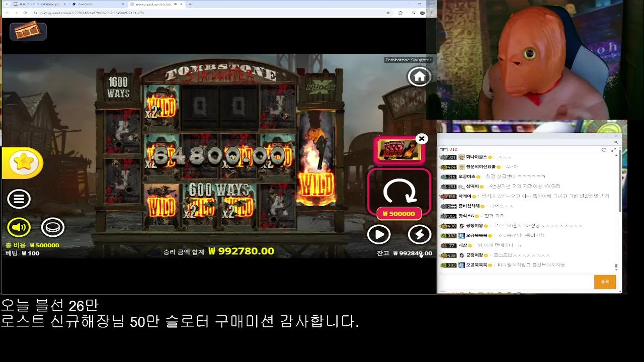The width and height of the screenshot is (644, 362).
Task: Open the bonus buy feature thumbnail
Action: click(398, 150)
